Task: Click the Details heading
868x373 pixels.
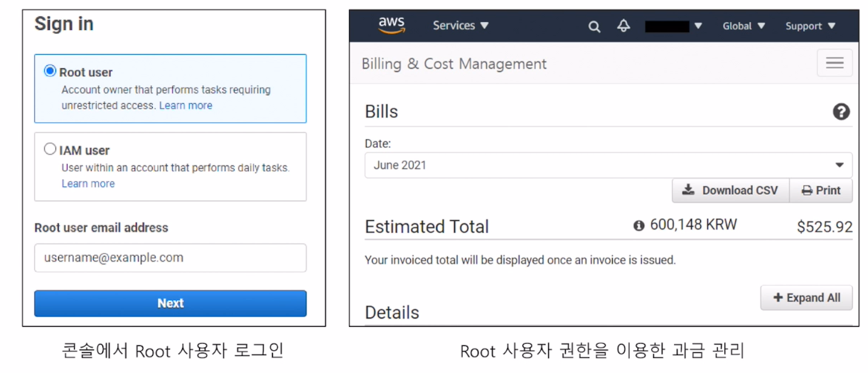Action: (x=392, y=313)
